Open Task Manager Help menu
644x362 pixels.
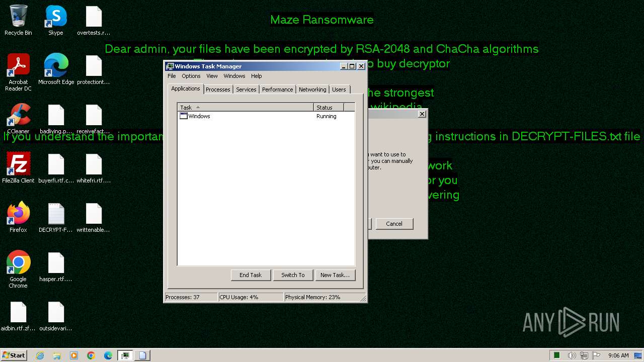tap(256, 76)
